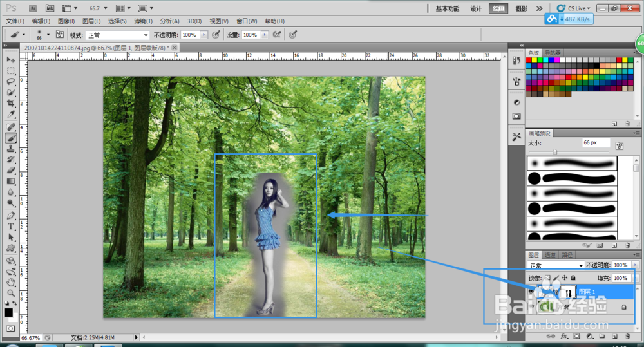Toggle lock image pixels brush icon
This screenshot has width=644, height=347.
pos(556,278)
